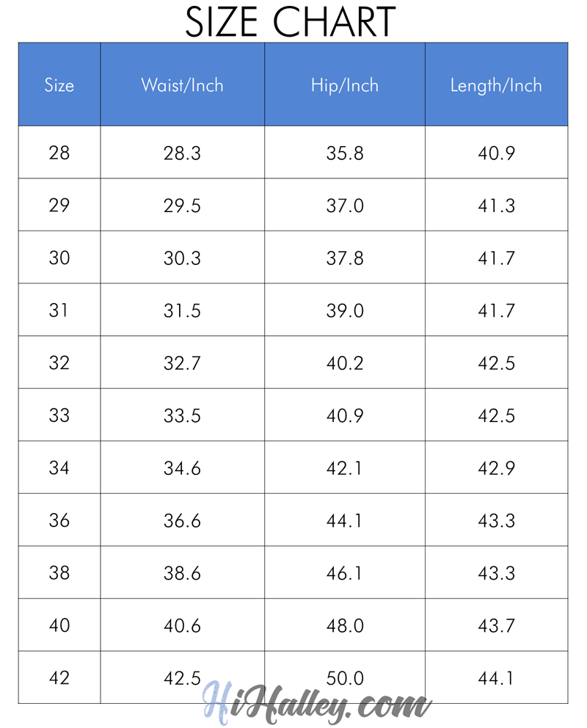The image size is (587, 728).
Task: Click the SIZE CHART title
Action: (291, 21)
